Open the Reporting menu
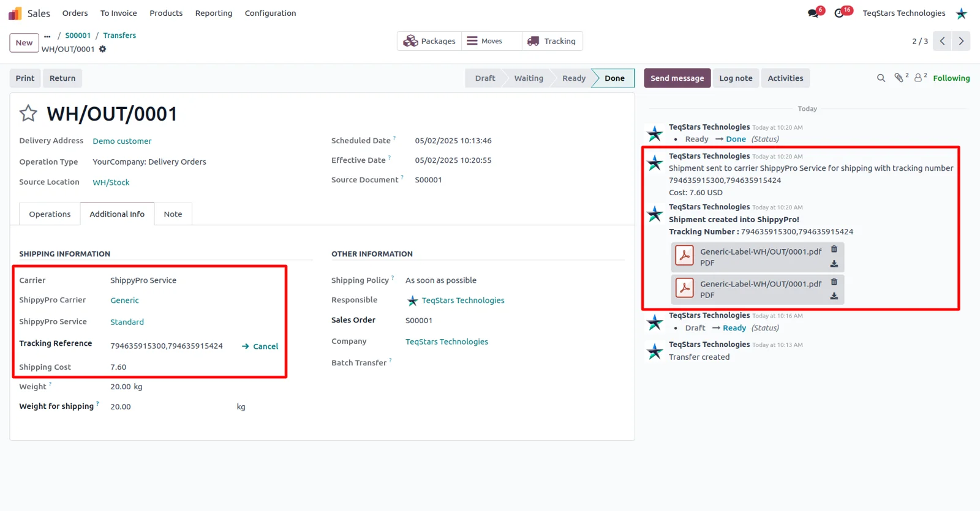Image resolution: width=980 pixels, height=511 pixels. click(x=214, y=13)
